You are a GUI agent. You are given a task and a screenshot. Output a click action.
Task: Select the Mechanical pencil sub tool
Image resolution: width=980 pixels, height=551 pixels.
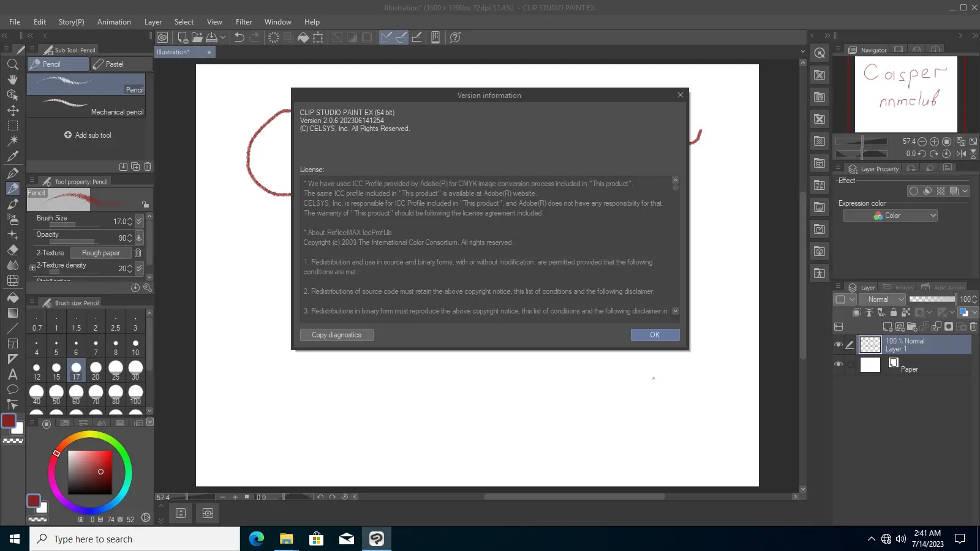(x=86, y=106)
